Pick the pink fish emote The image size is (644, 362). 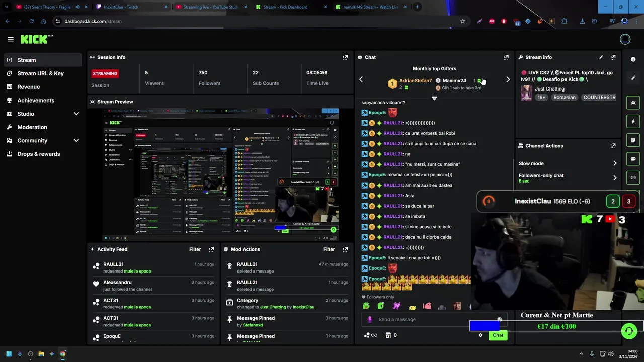[427, 306]
